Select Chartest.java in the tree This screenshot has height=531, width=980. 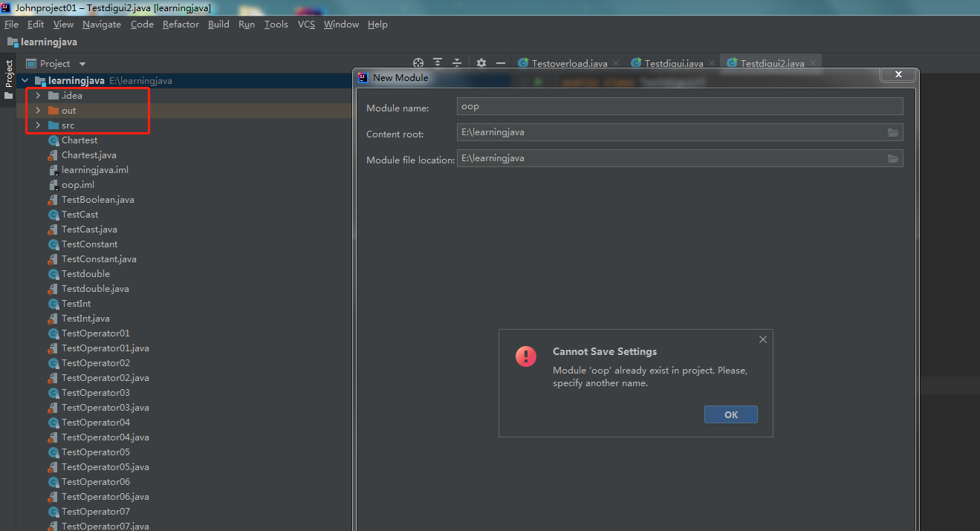88,155
